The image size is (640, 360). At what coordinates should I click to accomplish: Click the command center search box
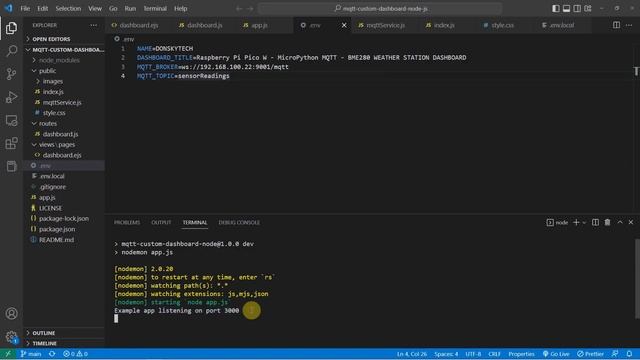(380, 9)
